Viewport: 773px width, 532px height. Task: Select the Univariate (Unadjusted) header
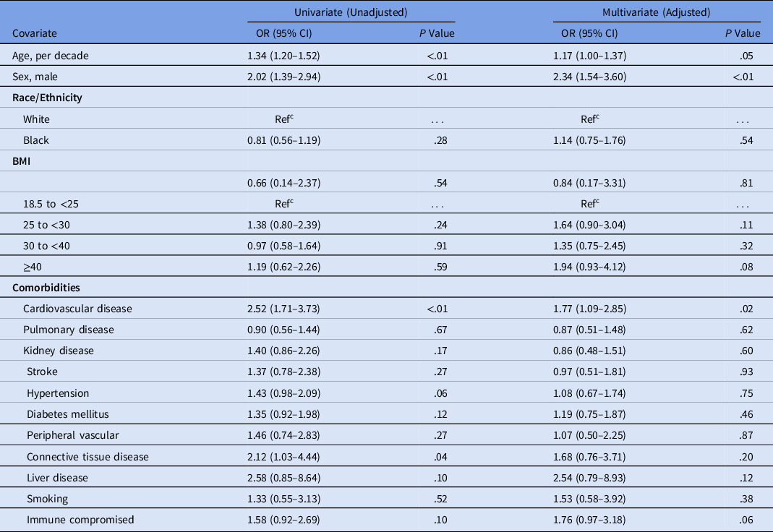click(351, 12)
